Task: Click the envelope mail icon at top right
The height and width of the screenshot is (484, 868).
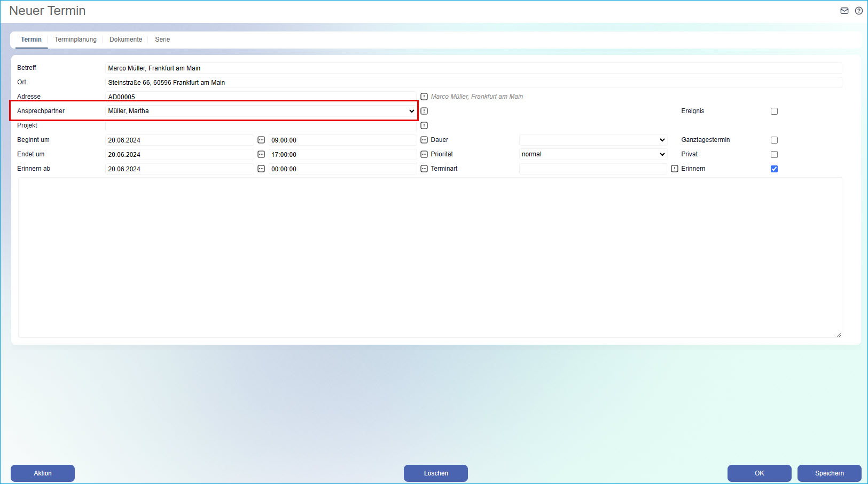Action: coord(844,11)
